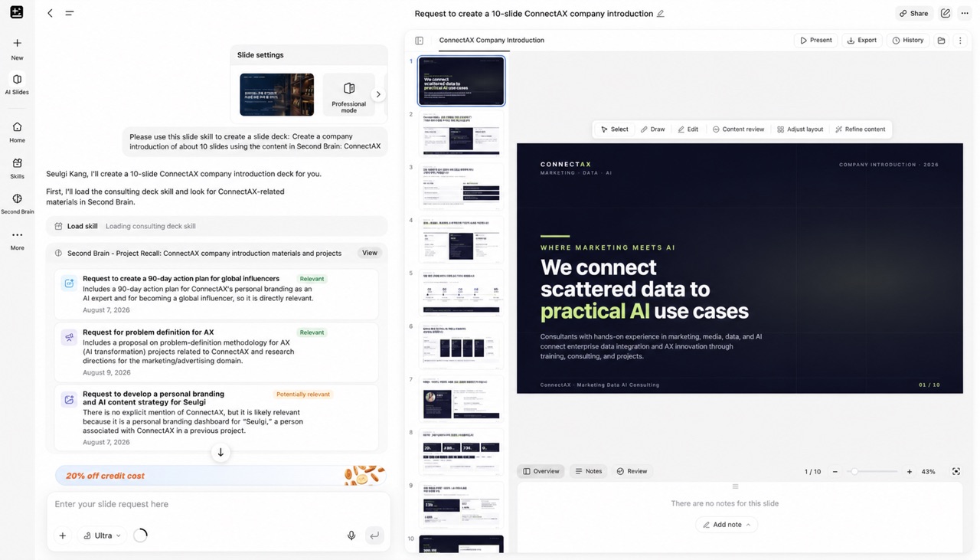Open the folder icon next to History
The image size is (980, 560).
(x=941, y=41)
